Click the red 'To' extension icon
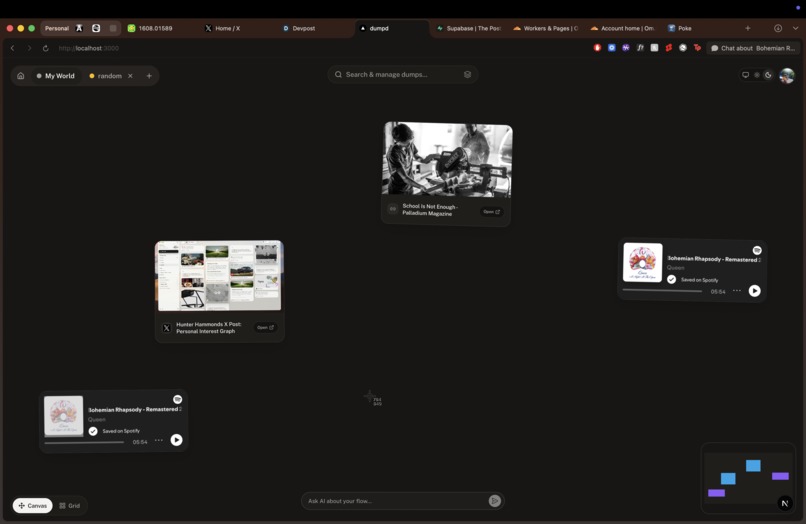806x524 pixels. [x=697, y=48]
